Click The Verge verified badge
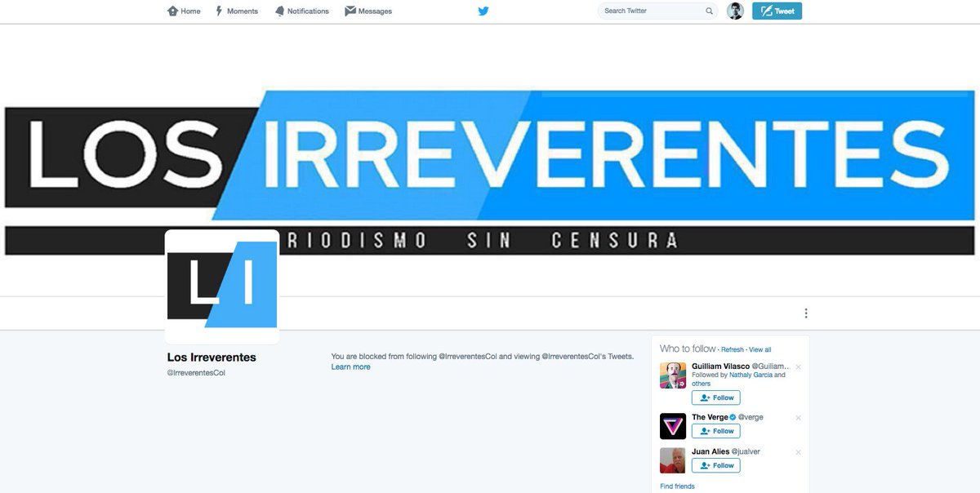This screenshot has height=493, width=980. 733,417
